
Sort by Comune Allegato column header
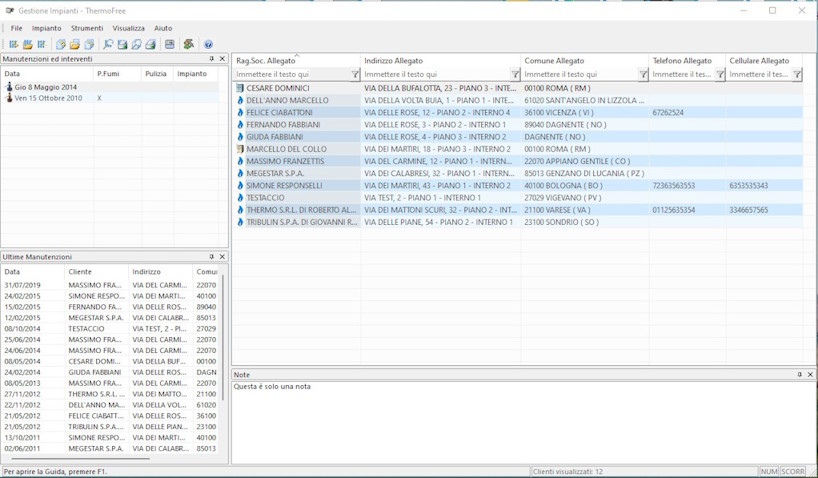point(585,61)
